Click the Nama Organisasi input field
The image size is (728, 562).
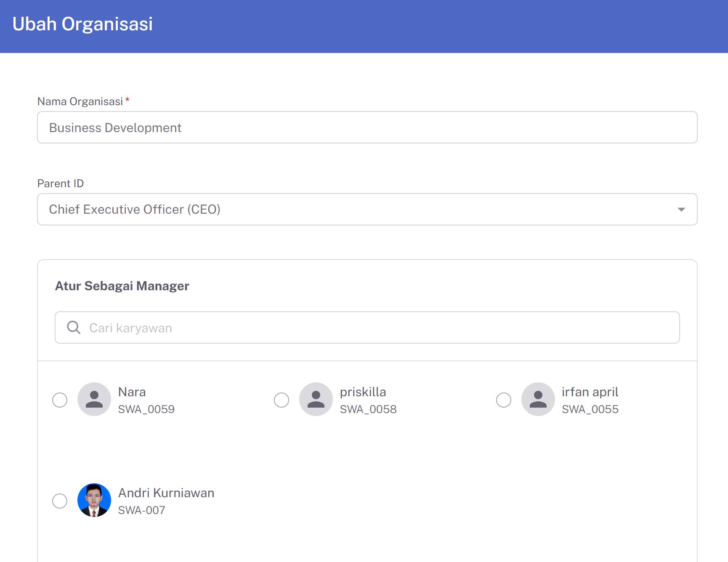pos(367,127)
